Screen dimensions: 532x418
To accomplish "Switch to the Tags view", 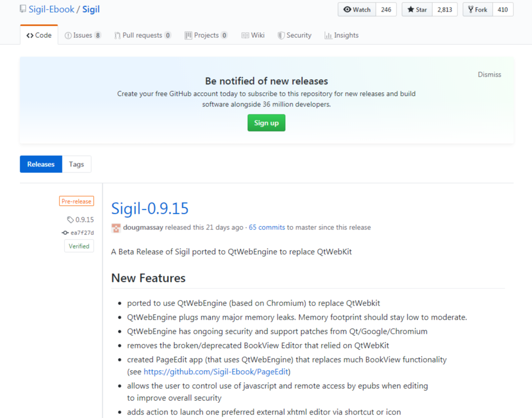I will point(77,164).
